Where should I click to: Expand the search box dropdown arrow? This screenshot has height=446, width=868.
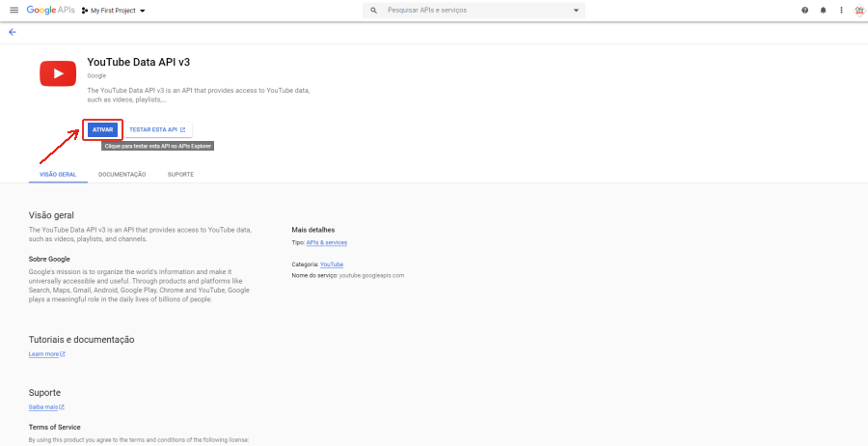coord(576,10)
